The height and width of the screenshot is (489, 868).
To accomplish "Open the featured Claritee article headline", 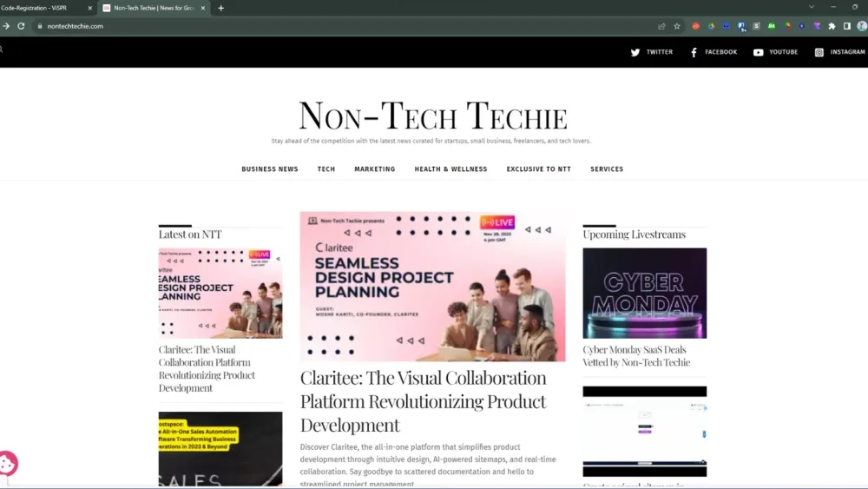I will pyautogui.click(x=424, y=401).
